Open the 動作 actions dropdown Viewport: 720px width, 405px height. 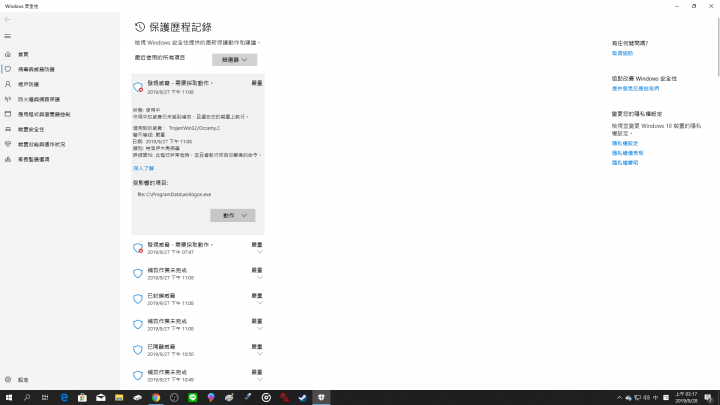(233, 215)
